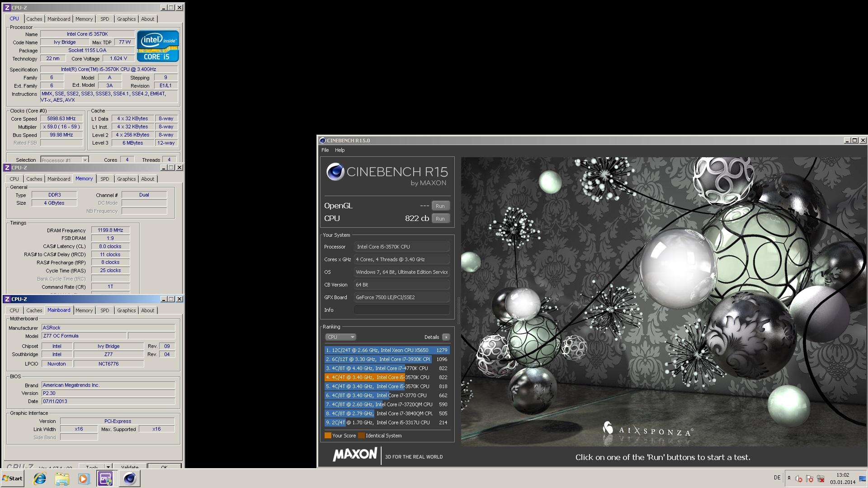This screenshot has height=488, width=868.
Task: Click the Multiplier value x 59.0
Action: tap(61, 127)
